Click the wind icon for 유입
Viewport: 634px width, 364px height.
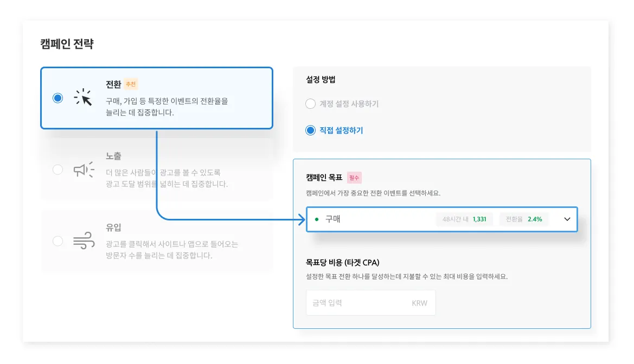84,241
